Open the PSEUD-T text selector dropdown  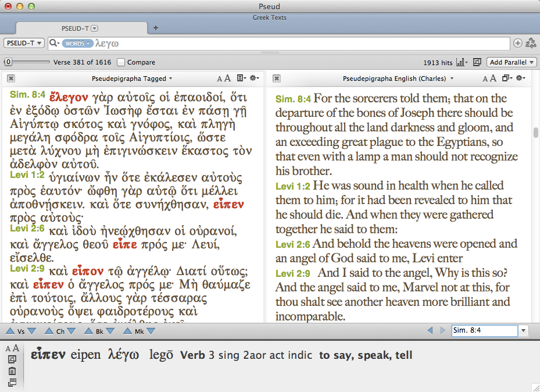(x=23, y=43)
